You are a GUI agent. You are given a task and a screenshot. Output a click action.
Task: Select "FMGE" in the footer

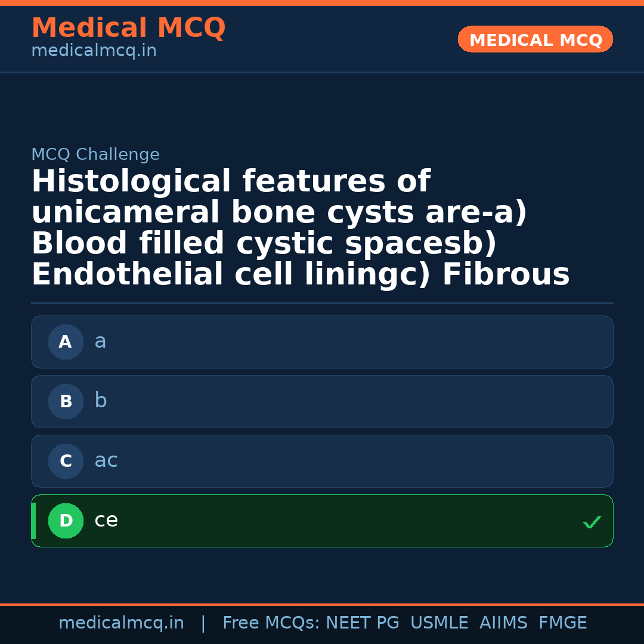click(x=562, y=623)
